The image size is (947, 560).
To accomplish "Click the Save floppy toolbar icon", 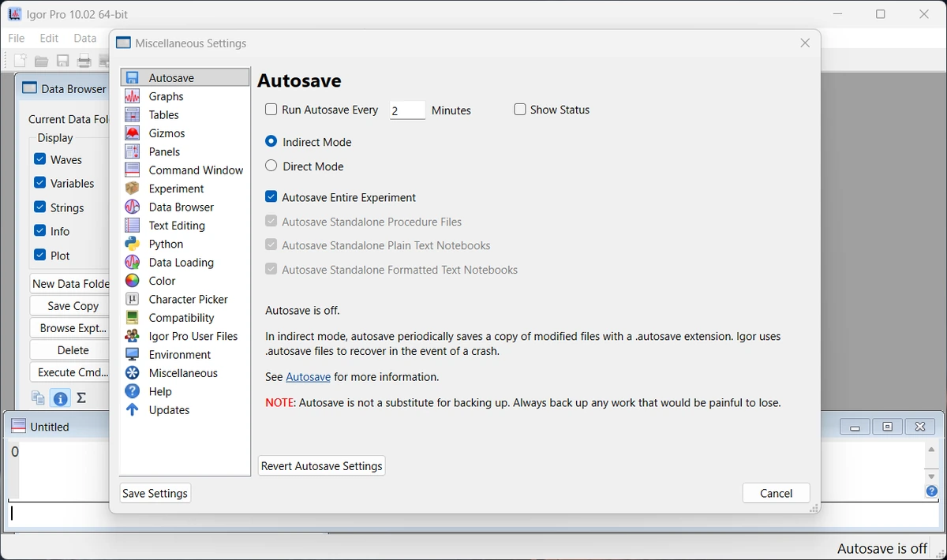I will pos(62,61).
